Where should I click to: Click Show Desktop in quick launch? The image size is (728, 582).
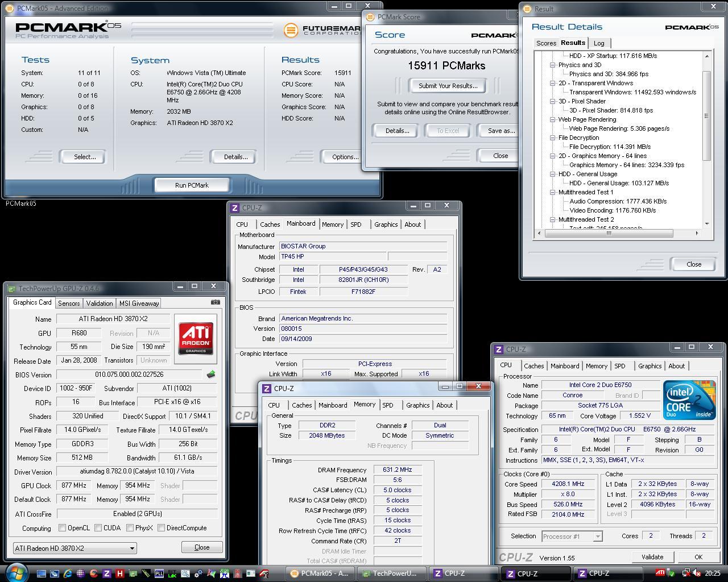(41, 573)
